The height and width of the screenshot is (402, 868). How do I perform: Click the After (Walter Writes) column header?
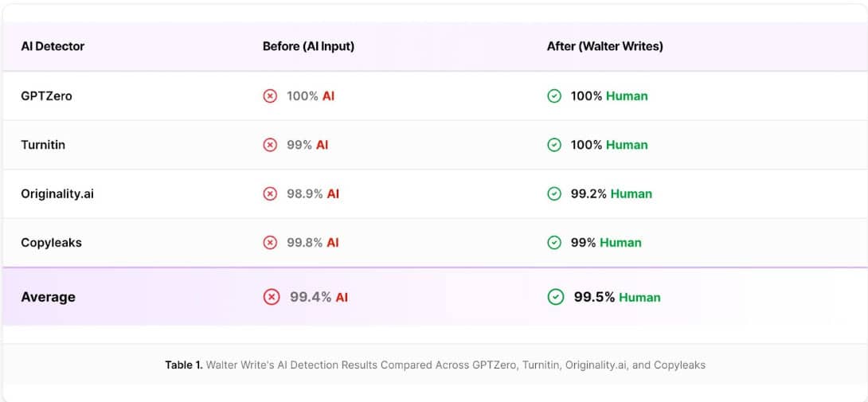click(x=604, y=46)
